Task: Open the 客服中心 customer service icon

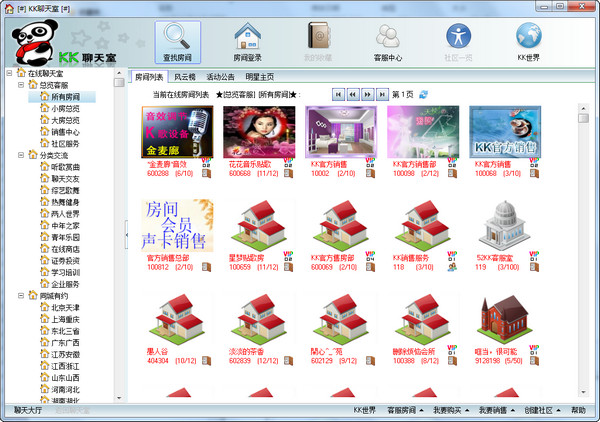Action: click(x=388, y=42)
